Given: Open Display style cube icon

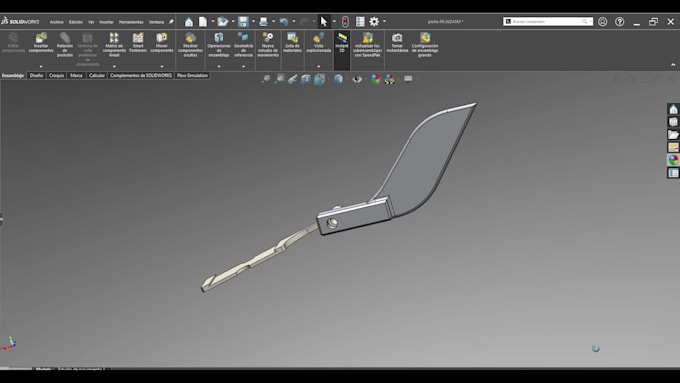Looking at the screenshot, I should [338, 79].
